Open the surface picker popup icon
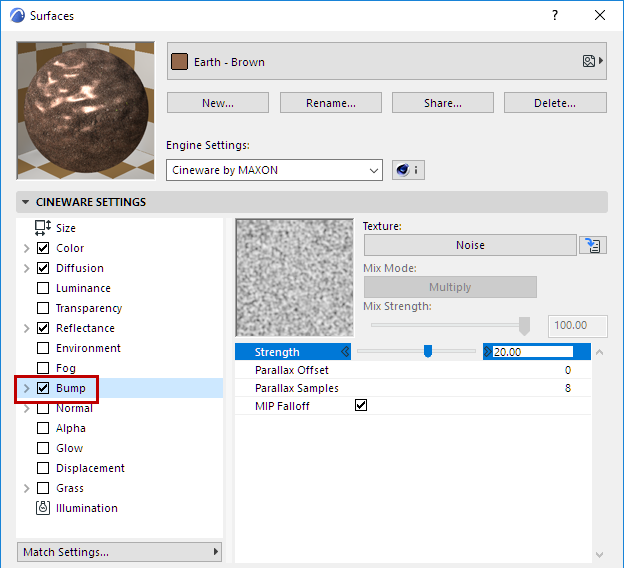The height and width of the screenshot is (568, 624). coord(592,61)
